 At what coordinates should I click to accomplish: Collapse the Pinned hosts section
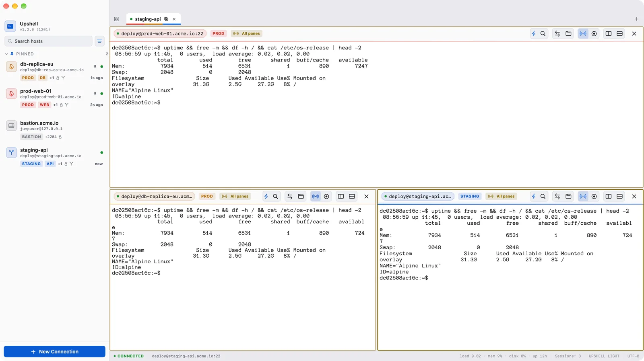pos(6,54)
